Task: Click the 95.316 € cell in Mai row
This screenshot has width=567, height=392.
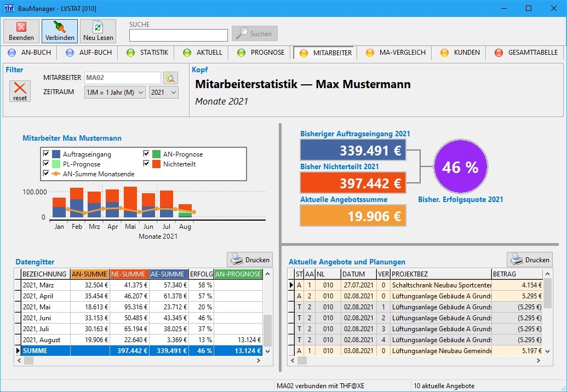Action: point(129,307)
